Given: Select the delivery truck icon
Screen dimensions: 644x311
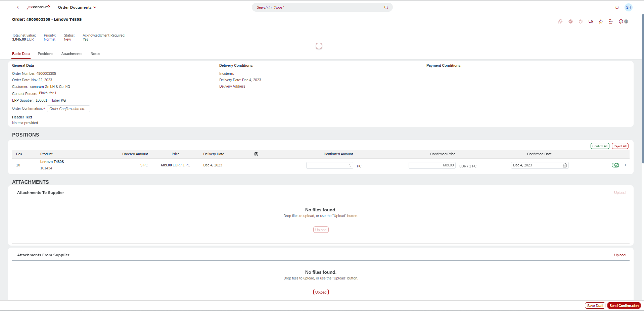Looking at the screenshot, I should pos(591,21).
